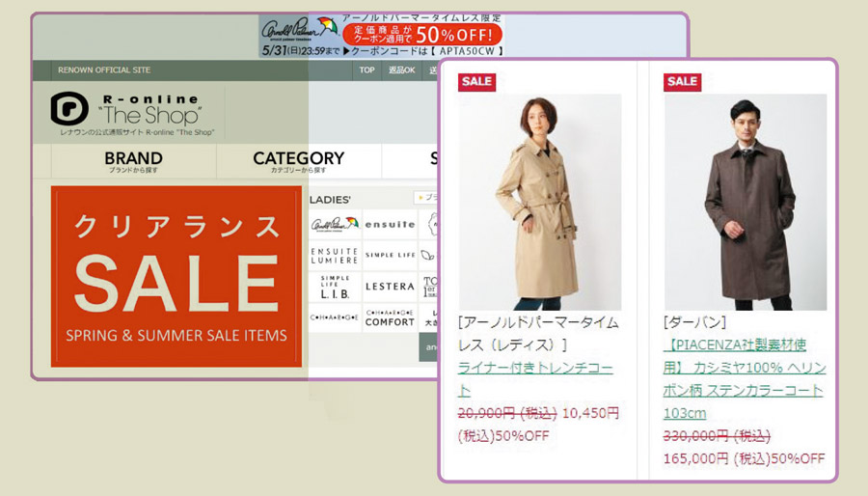Open the BRAND navigation tab
The width and height of the screenshot is (868, 496).
pyautogui.click(x=133, y=161)
